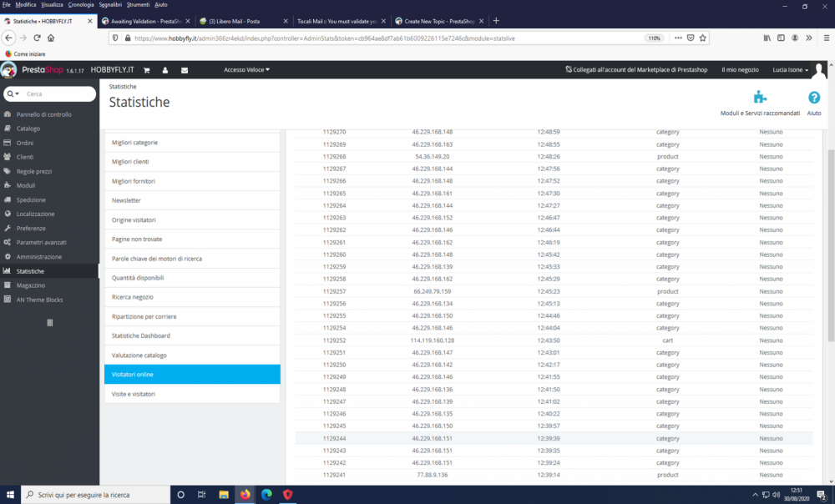
Task: Open Microsoft Edge from taskbar
Action: [x=266, y=495]
